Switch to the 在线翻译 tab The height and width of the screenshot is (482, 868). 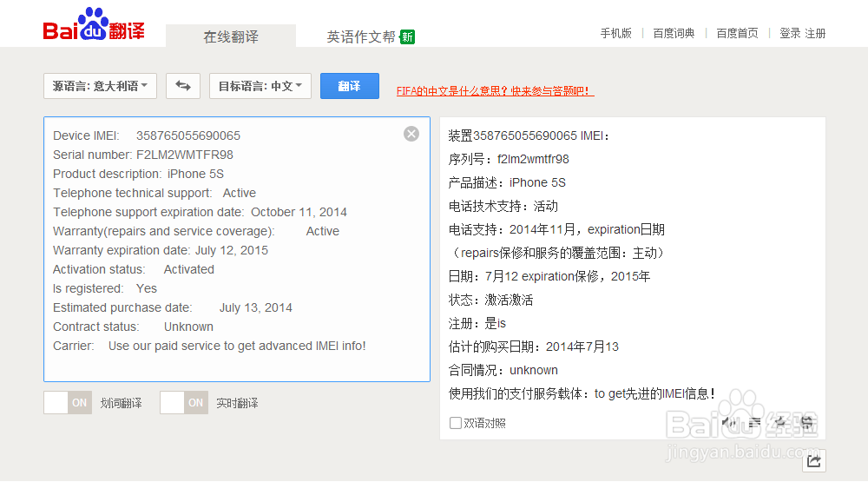coord(231,36)
